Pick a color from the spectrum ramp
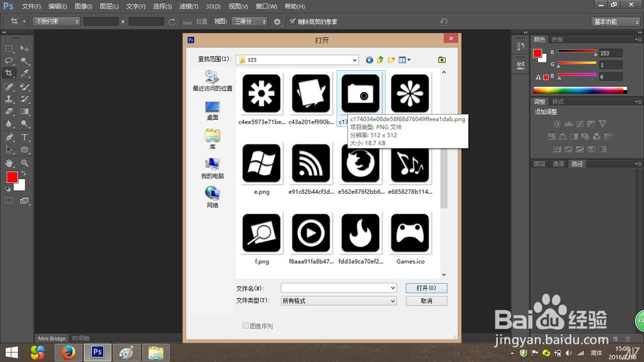Screen dimensions: 644x362 [x=580, y=90]
